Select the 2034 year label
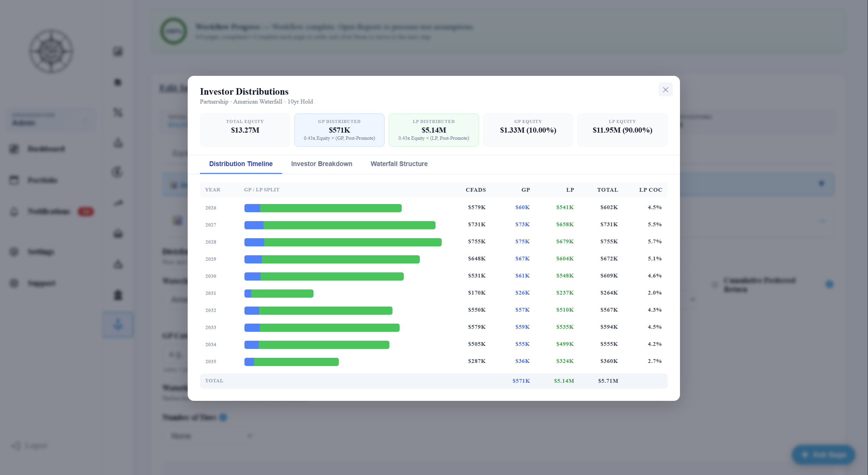Image resolution: width=868 pixels, height=475 pixels. point(211,344)
